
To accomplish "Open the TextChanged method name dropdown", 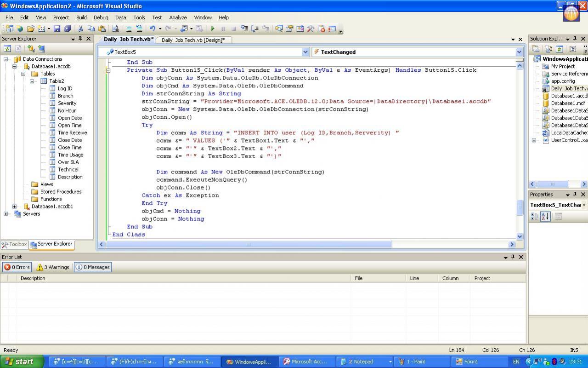I will click(519, 52).
